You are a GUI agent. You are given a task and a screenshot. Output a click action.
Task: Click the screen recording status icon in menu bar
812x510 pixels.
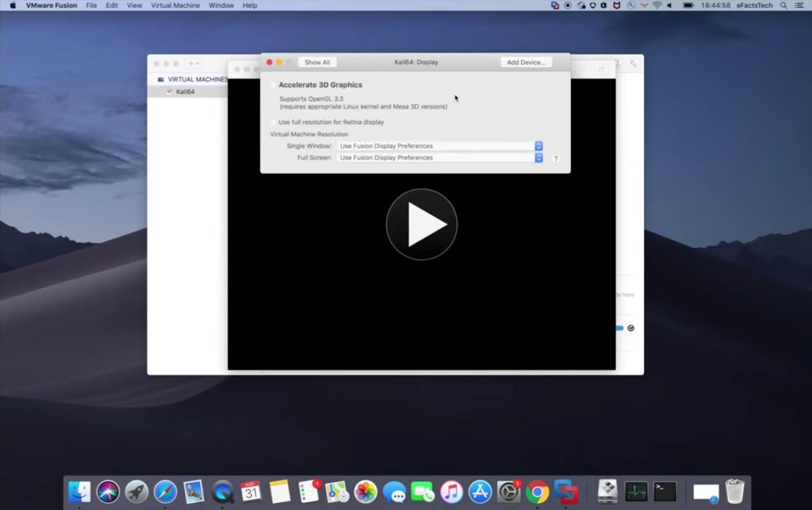coord(568,5)
